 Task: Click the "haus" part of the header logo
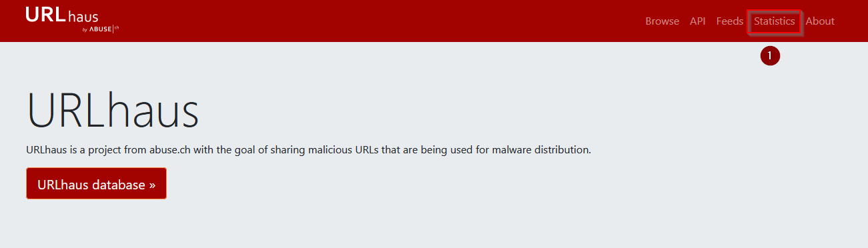(x=83, y=15)
